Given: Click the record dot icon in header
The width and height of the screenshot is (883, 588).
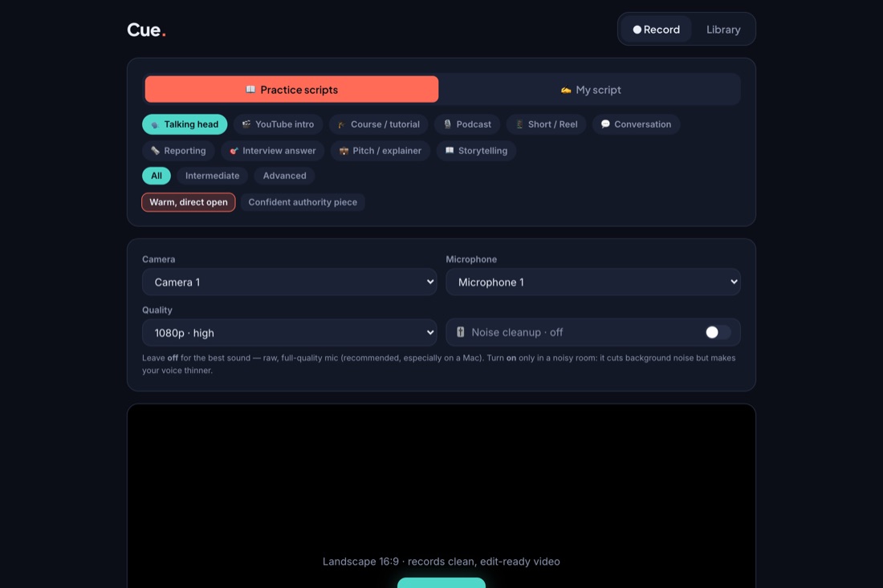Looking at the screenshot, I should tap(637, 30).
